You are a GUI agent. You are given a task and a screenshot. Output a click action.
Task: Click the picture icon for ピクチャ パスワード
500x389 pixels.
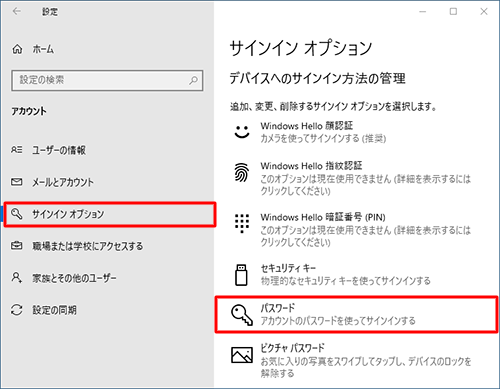tap(242, 355)
